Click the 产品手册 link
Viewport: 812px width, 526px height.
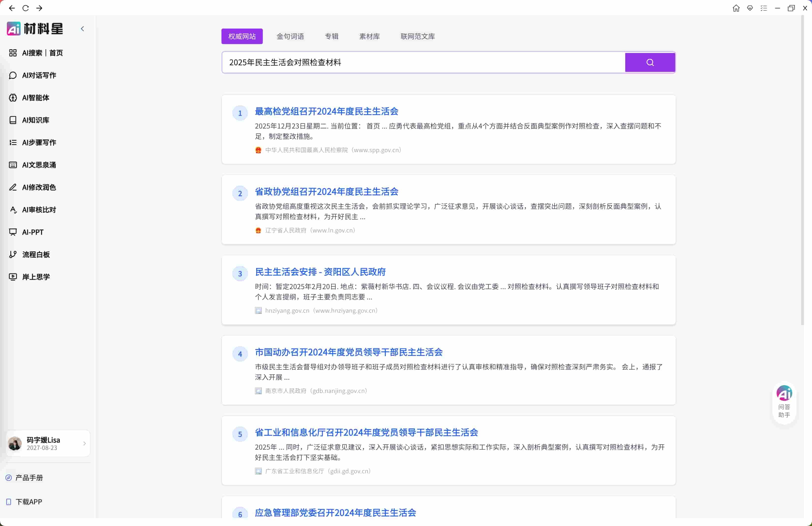click(x=29, y=477)
